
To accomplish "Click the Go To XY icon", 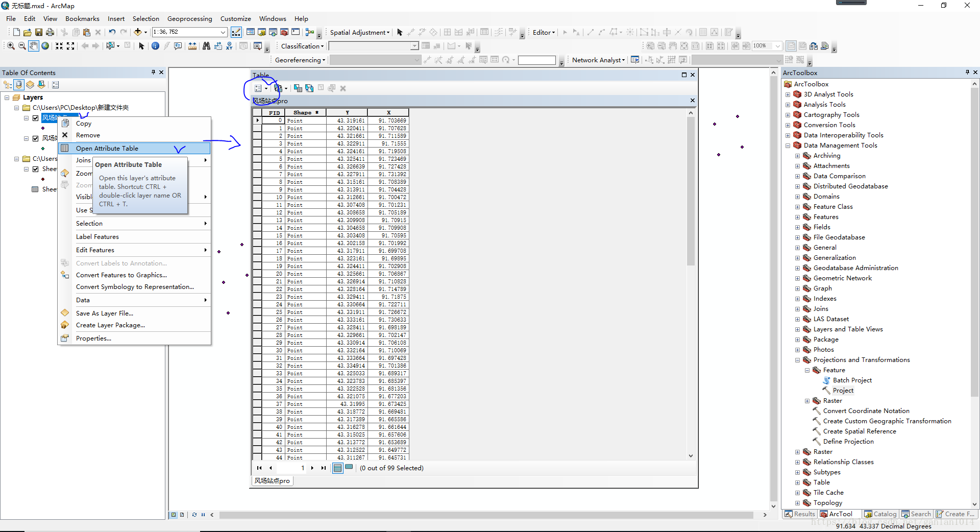I will point(229,46).
